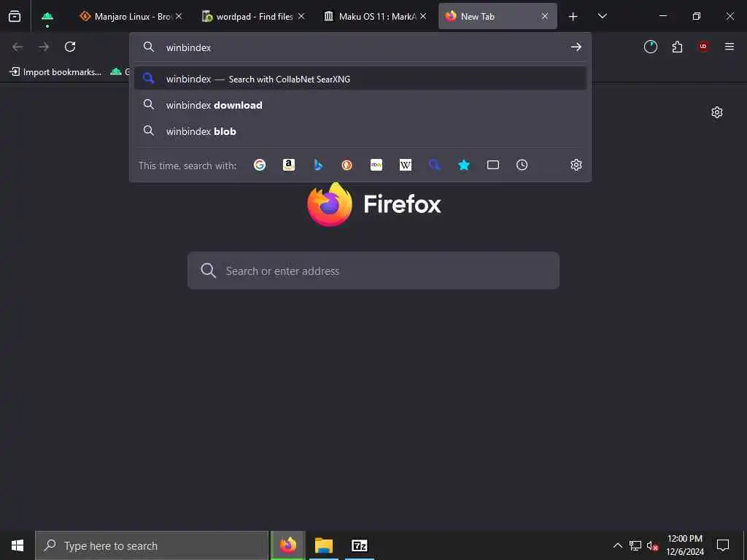Open the green bookmark beside Import bookmarks
Viewport: 747px width, 560px height.
119,72
